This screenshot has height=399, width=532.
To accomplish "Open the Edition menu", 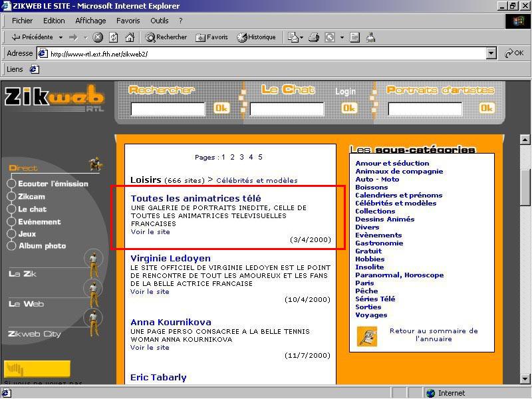I will (54, 21).
